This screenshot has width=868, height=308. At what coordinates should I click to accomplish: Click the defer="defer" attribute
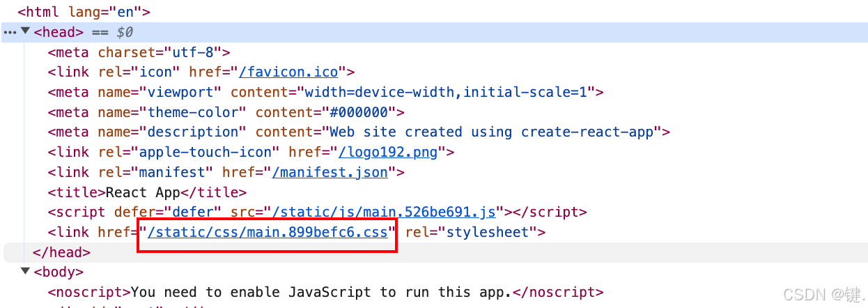(166, 212)
